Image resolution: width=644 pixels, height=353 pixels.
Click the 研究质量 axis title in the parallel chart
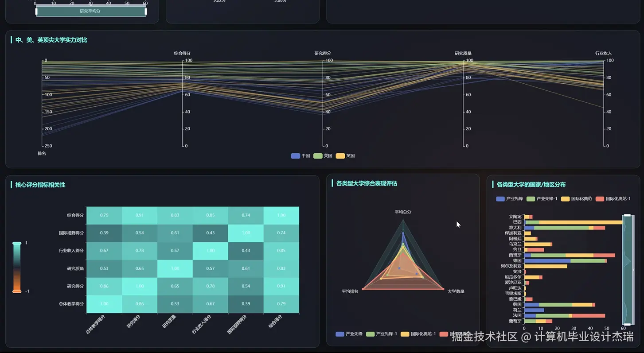(x=463, y=53)
